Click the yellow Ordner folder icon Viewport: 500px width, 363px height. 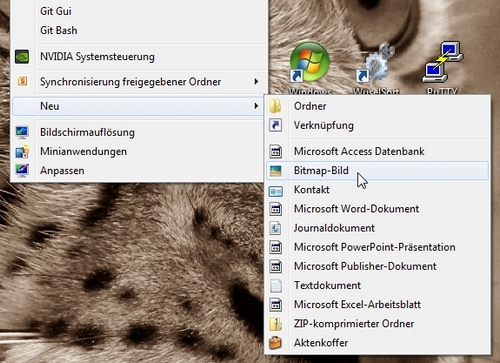(275, 106)
